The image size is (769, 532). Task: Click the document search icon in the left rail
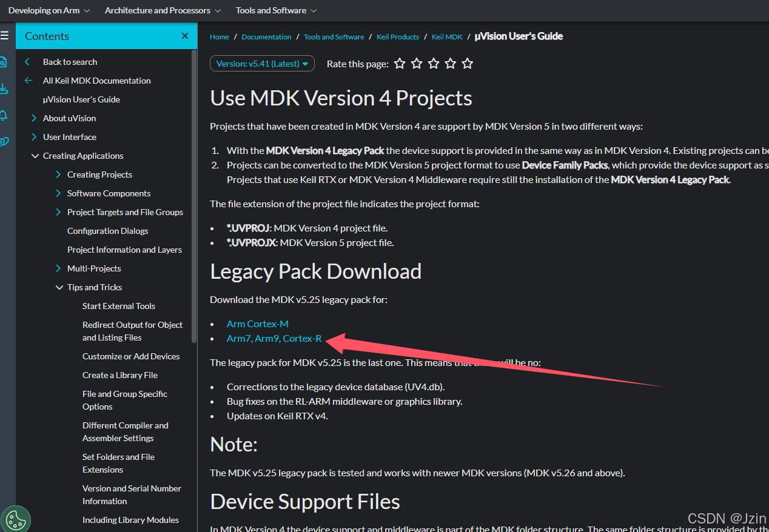pyautogui.click(x=4, y=62)
